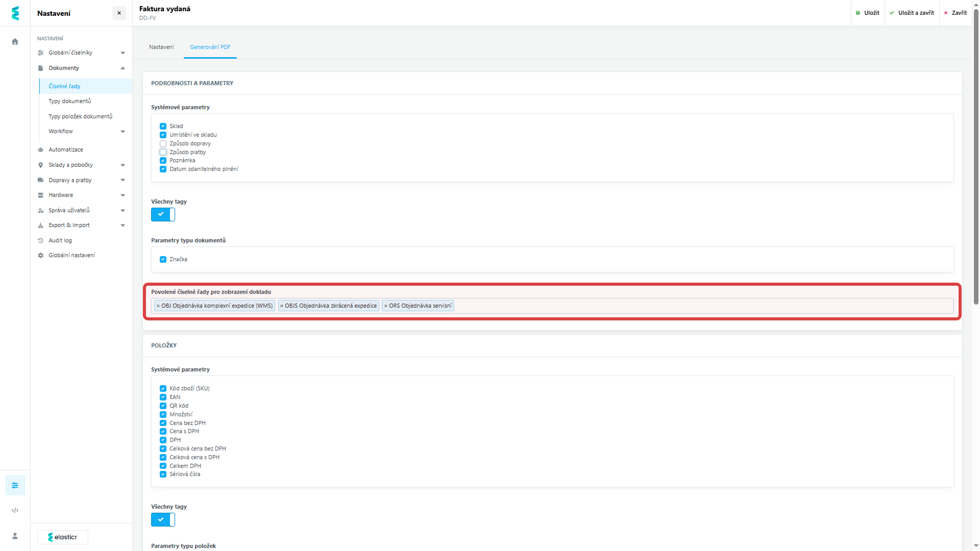Uncheck Celková cena s DPH checkbox

[163, 457]
